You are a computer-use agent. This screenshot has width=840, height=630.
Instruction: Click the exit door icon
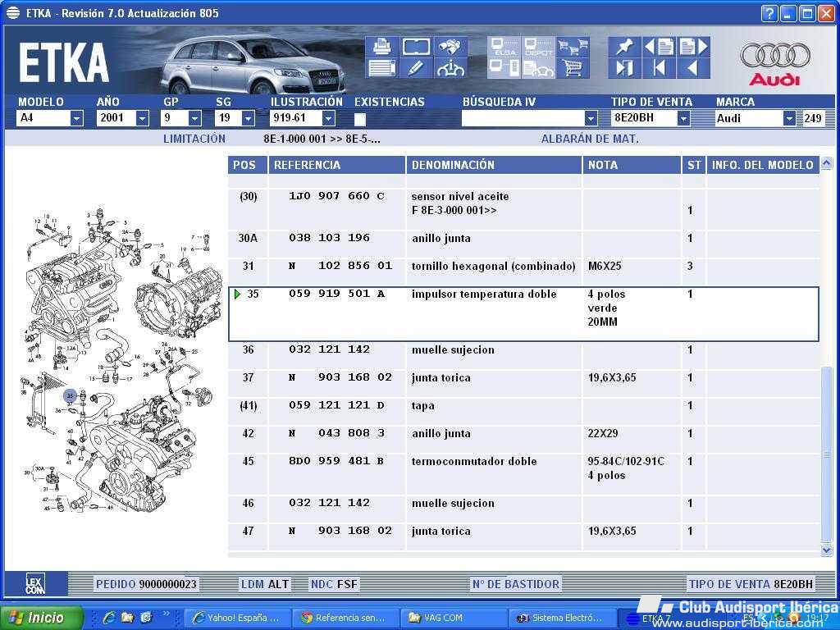tap(624, 69)
